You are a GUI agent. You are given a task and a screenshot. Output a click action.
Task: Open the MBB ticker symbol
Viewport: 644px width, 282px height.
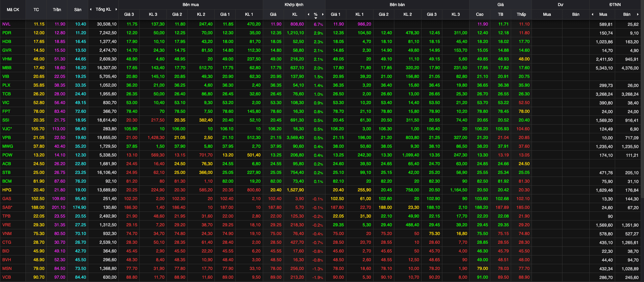[x=7, y=68]
